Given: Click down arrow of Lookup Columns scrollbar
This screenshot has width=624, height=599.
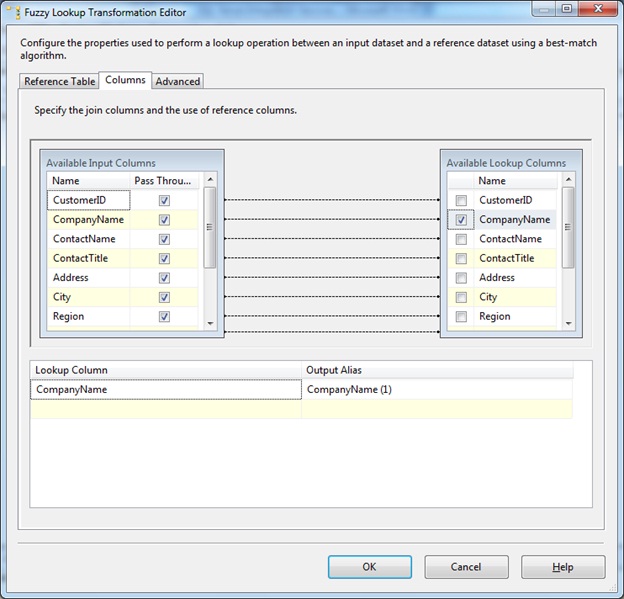Looking at the screenshot, I should pyautogui.click(x=568, y=323).
